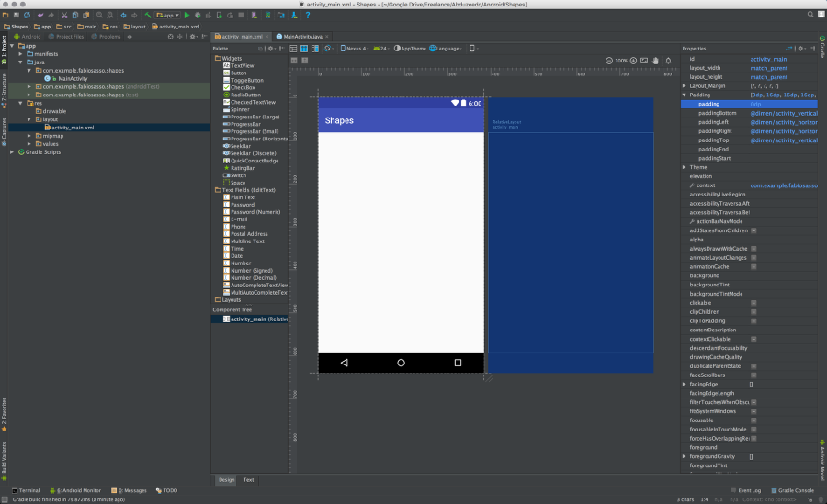Open Project panel gear settings

[193, 37]
